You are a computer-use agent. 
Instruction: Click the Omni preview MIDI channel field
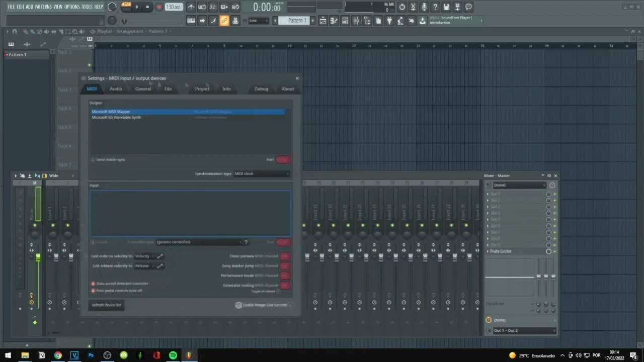coord(285,256)
